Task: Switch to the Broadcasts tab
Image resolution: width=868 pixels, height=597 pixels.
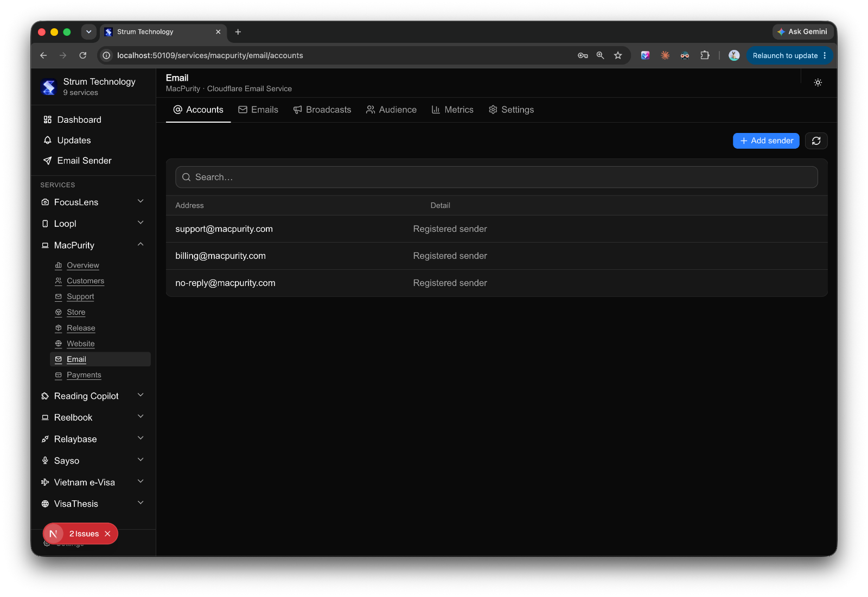Action: click(322, 110)
